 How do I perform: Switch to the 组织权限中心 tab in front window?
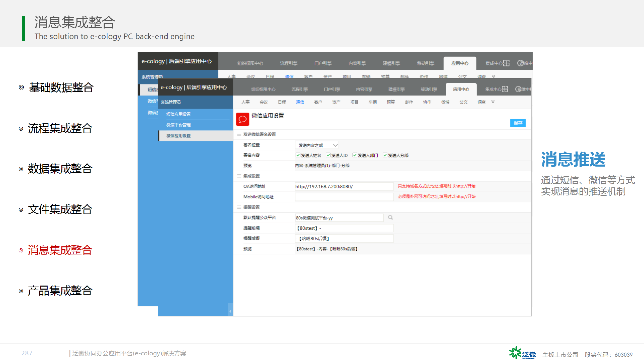point(263,89)
